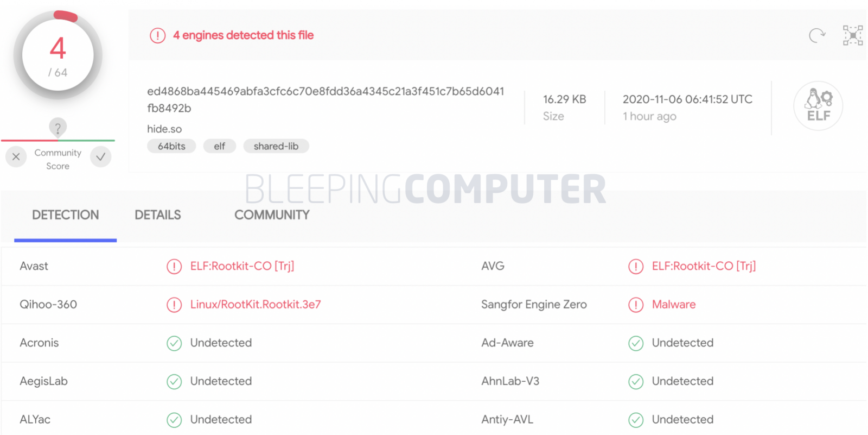Click AVG's ELF:Rootkit-CO [Trj] result
Image resolution: width=868 pixels, height=435 pixels.
pos(704,266)
